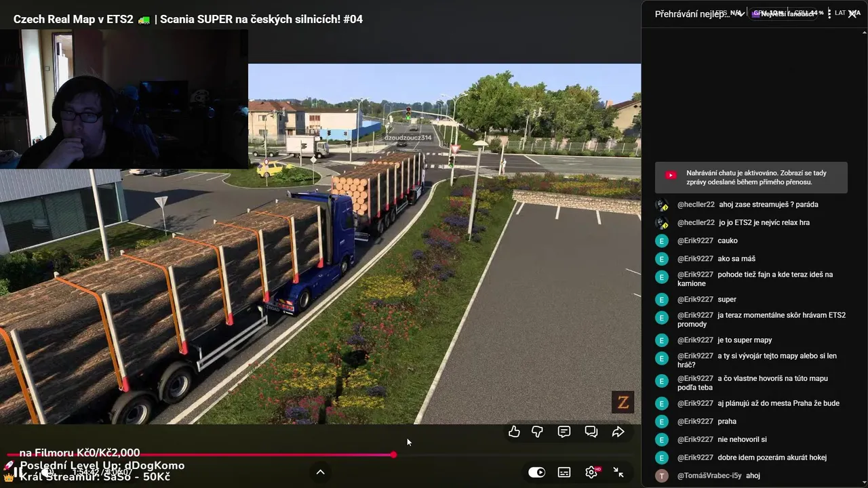Pause the video playback

[16, 472]
